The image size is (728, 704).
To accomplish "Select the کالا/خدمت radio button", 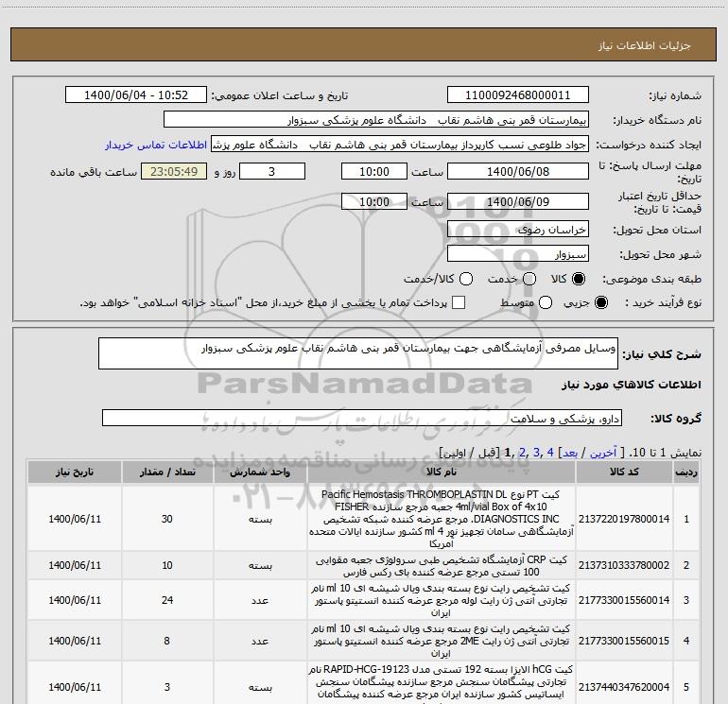I will (466, 279).
